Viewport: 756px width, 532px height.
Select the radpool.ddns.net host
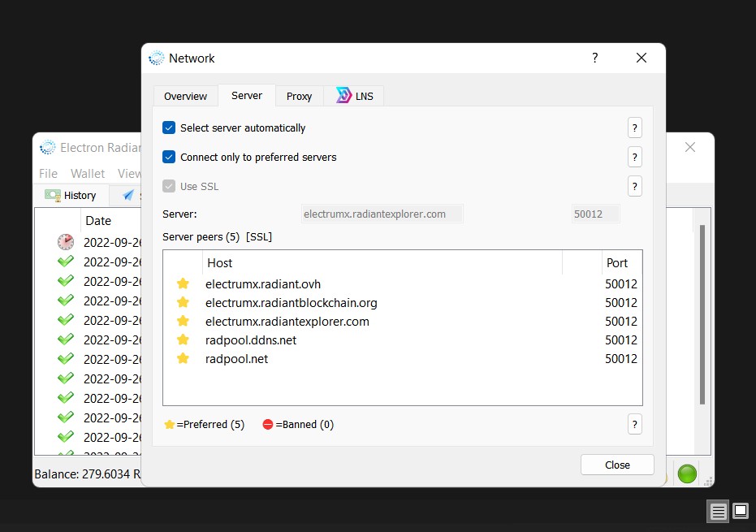point(251,340)
